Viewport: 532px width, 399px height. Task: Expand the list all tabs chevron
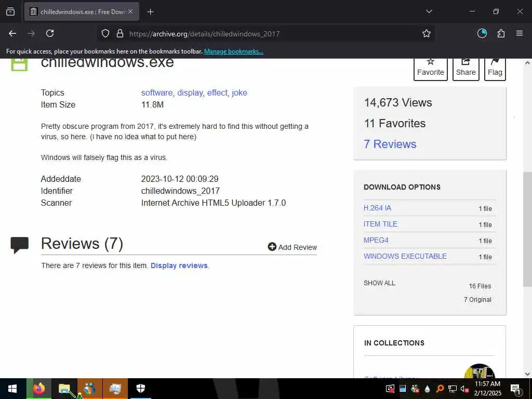pyautogui.click(x=429, y=11)
